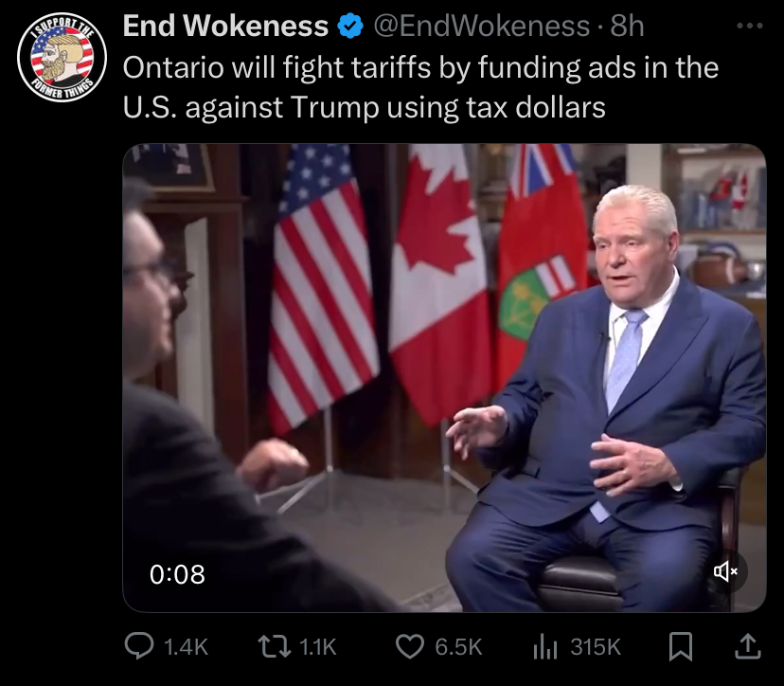Bookmark the post with the bookmark icon
784x686 pixels.
681,647
